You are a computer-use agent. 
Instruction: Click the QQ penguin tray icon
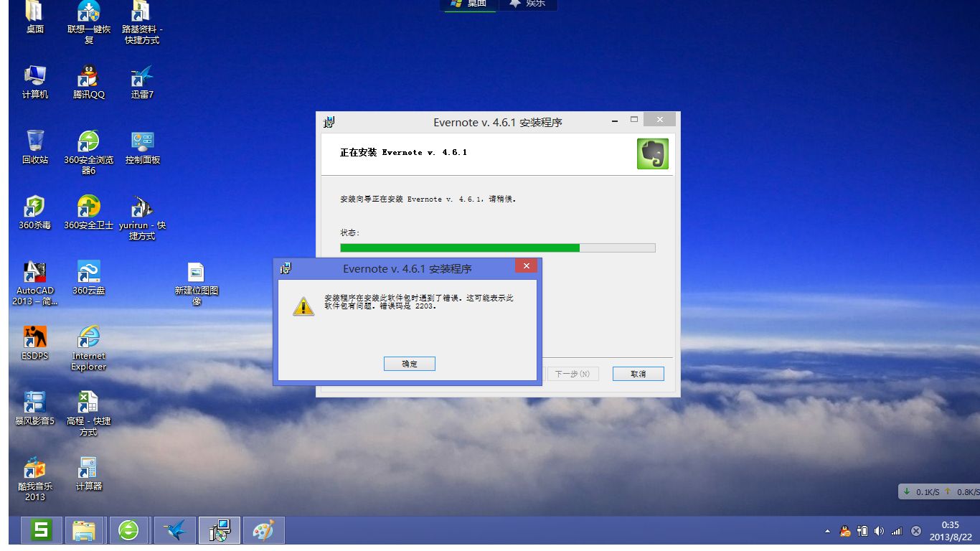click(x=845, y=531)
